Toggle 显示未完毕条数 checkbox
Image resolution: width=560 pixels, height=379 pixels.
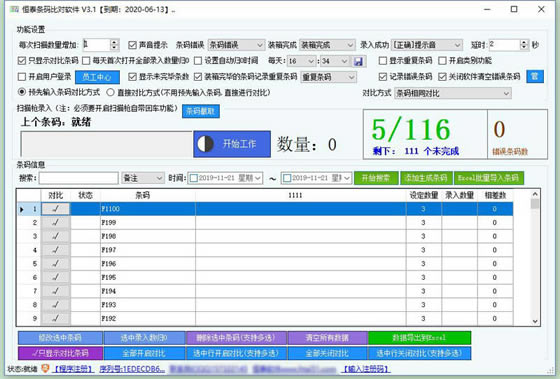(x=132, y=77)
